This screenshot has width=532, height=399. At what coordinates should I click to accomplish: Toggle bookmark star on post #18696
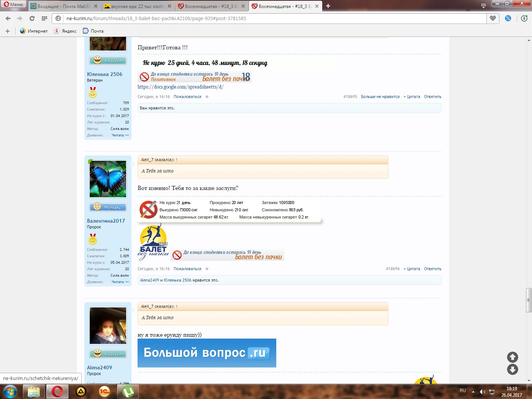pyautogui.click(x=207, y=269)
